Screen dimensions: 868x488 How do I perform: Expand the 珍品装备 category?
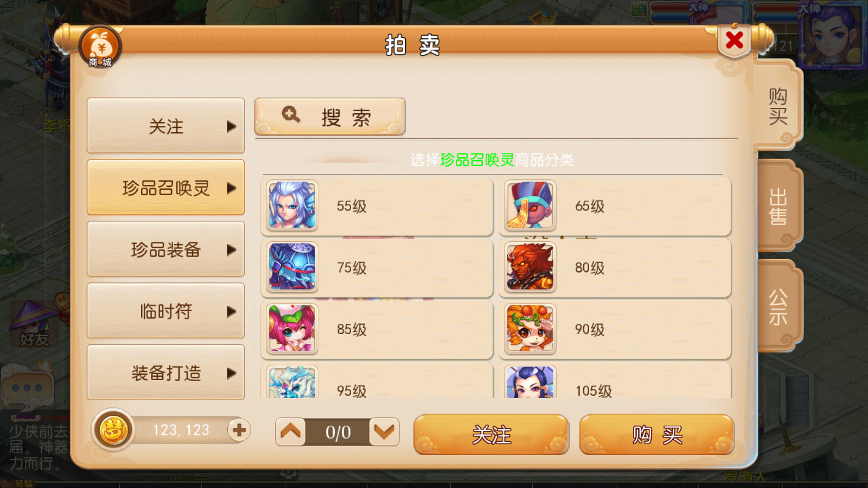click(x=165, y=249)
